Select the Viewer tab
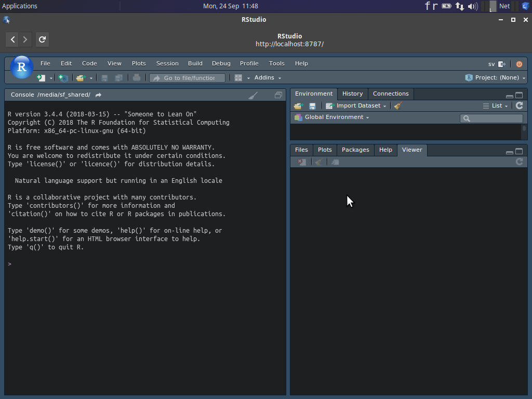This screenshot has width=532, height=399. (412, 150)
